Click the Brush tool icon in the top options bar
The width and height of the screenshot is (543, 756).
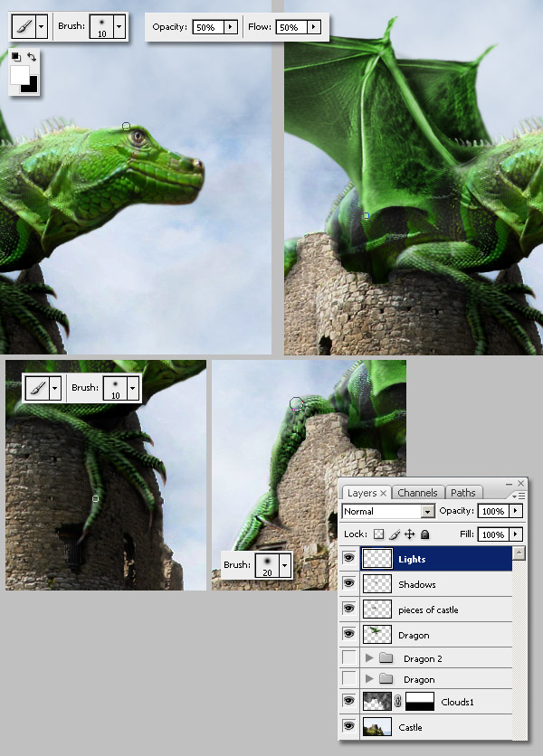point(24,26)
